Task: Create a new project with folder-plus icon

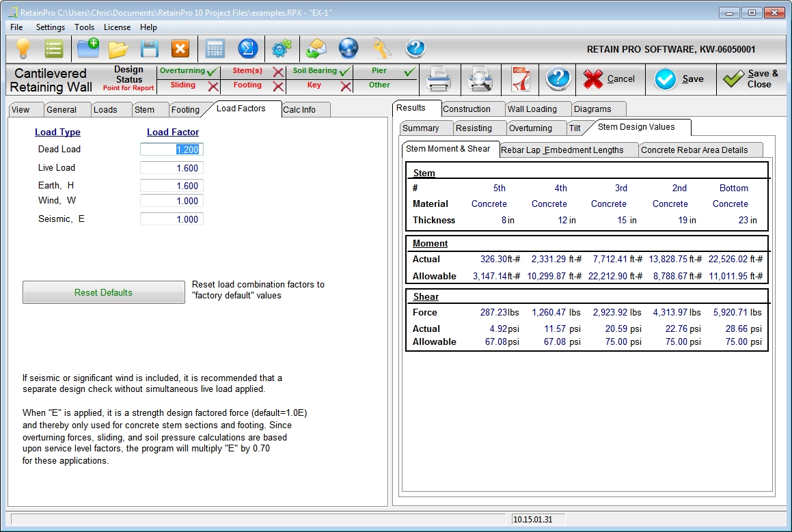Action: 88,48
